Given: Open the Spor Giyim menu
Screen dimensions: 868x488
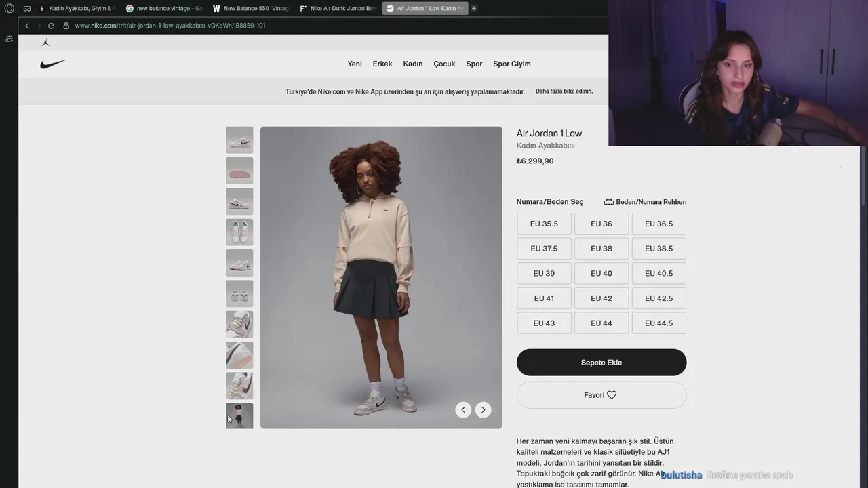Looking at the screenshot, I should (512, 64).
